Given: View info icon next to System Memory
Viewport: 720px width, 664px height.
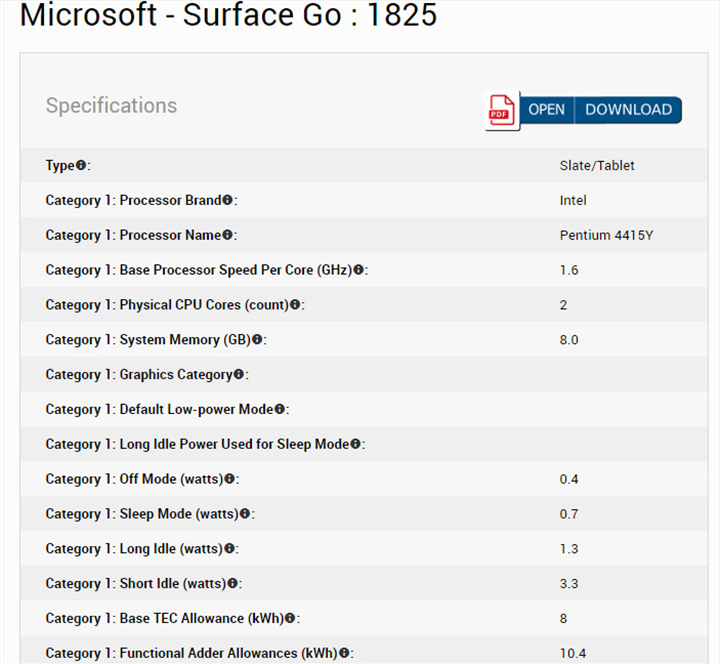Looking at the screenshot, I should 257,339.
